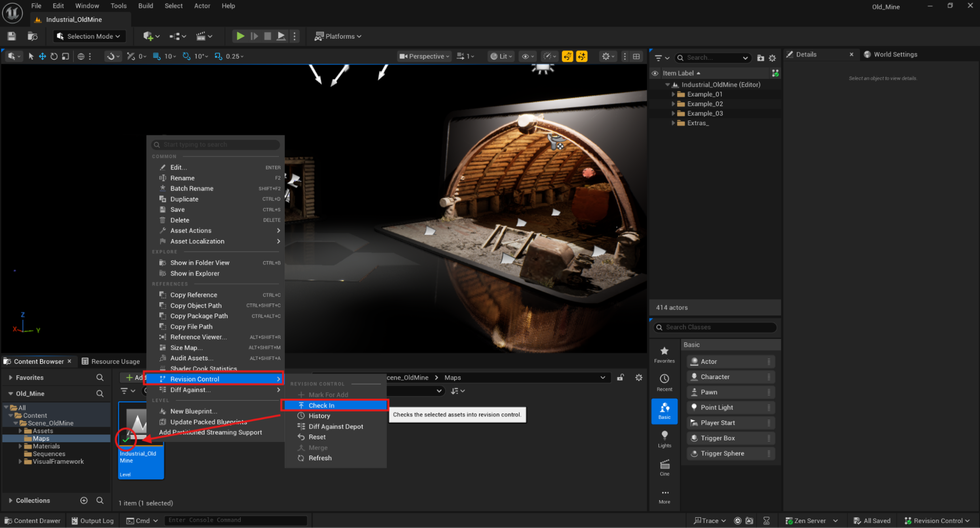The image size is (980, 528).
Task: Click the Output Log button
Action: 92,521
